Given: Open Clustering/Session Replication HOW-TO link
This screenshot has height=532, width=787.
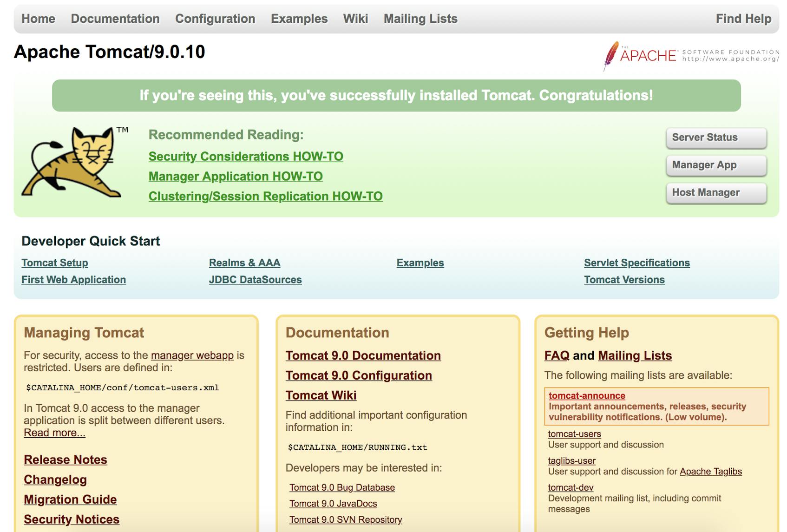Looking at the screenshot, I should tap(265, 197).
